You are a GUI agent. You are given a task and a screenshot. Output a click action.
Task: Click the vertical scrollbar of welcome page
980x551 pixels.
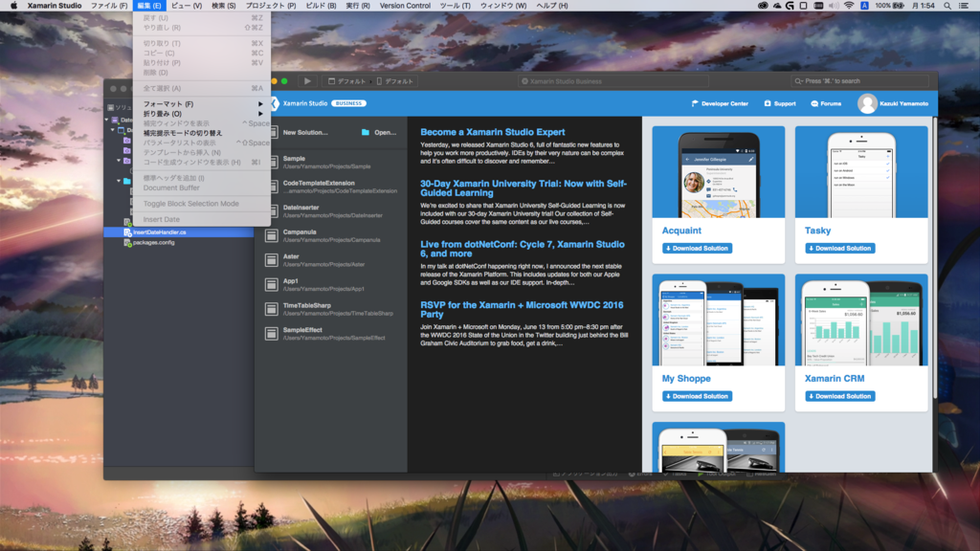pos(934,256)
